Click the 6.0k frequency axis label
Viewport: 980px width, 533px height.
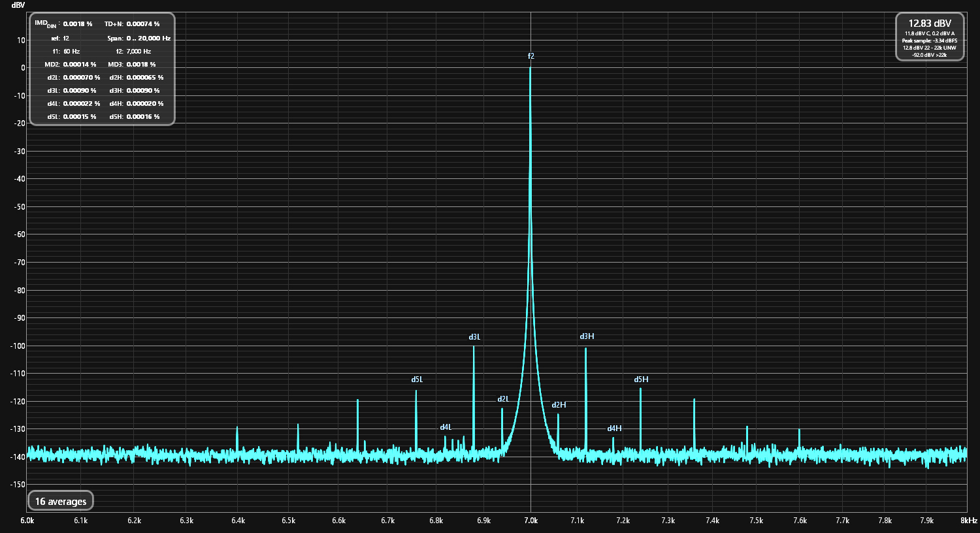click(x=27, y=521)
